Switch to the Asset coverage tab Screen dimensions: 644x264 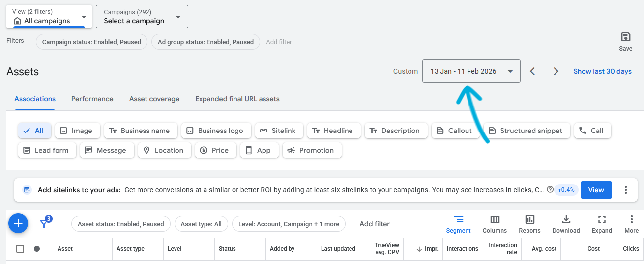coord(154,99)
